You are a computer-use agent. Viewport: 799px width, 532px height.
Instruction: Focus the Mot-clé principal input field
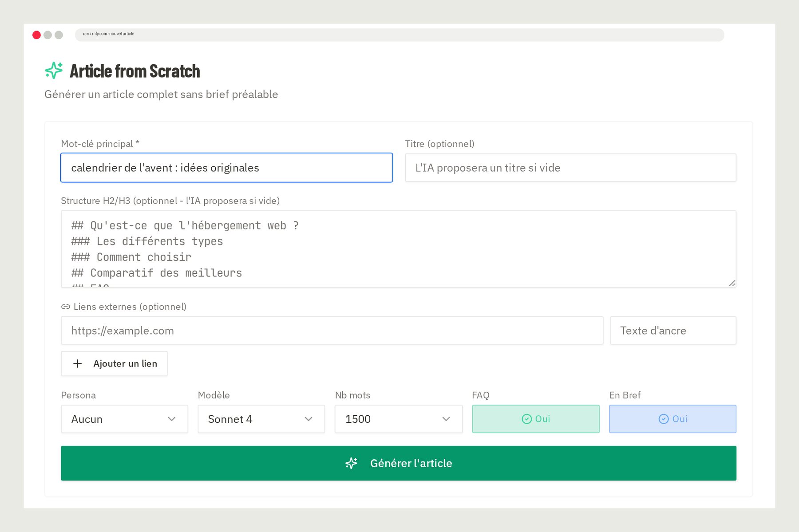click(x=226, y=168)
